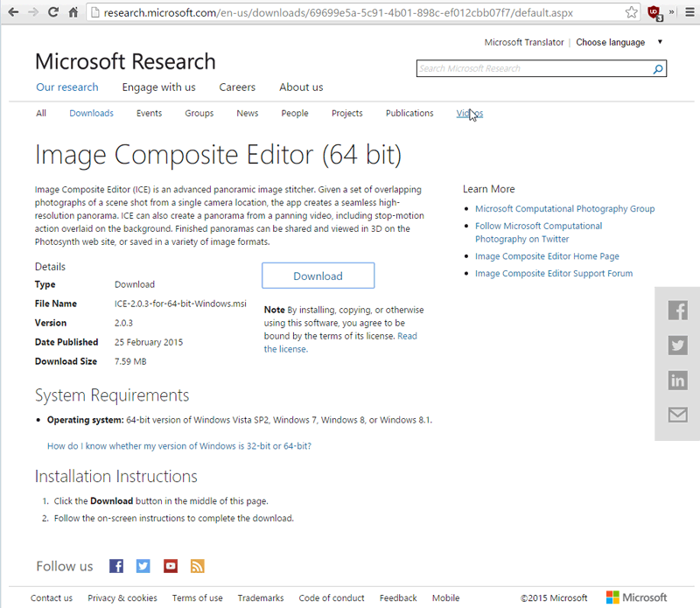This screenshot has height=608, width=700.
Task: Open the Trademarks footer link
Action: click(261, 598)
